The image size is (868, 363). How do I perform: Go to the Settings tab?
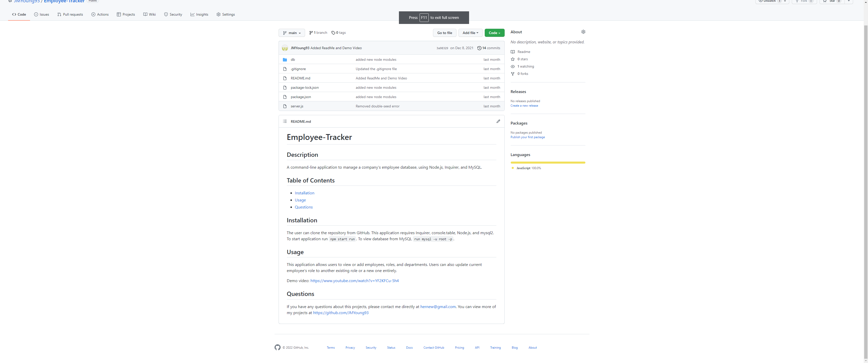tap(225, 14)
